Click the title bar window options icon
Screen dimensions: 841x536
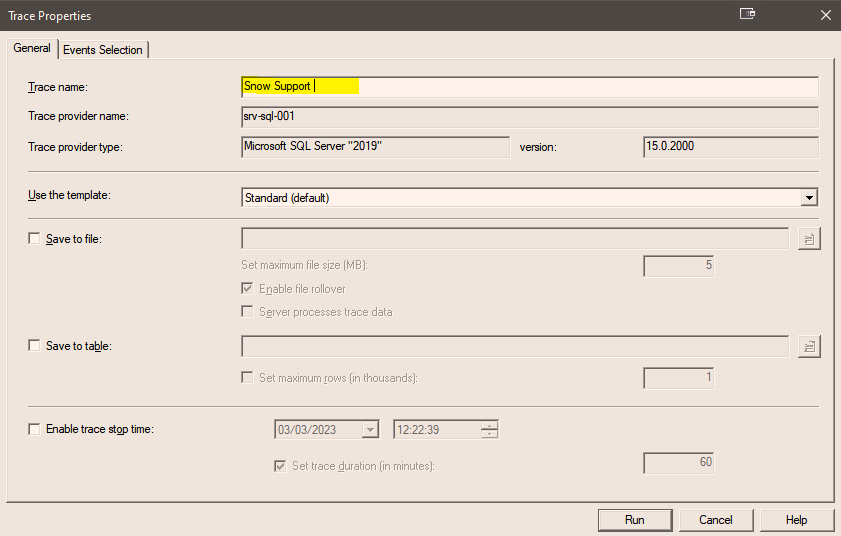pyautogui.click(x=747, y=14)
